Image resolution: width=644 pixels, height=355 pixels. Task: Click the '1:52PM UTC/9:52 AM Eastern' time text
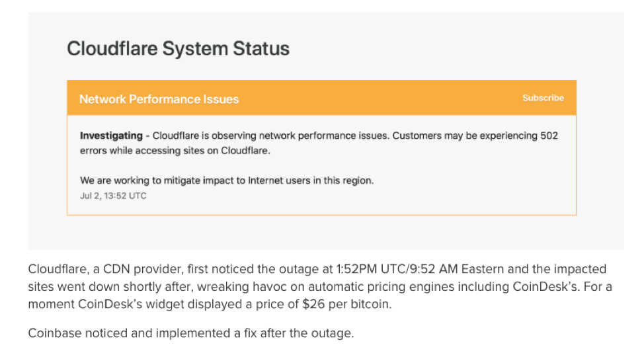tap(405, 269)
